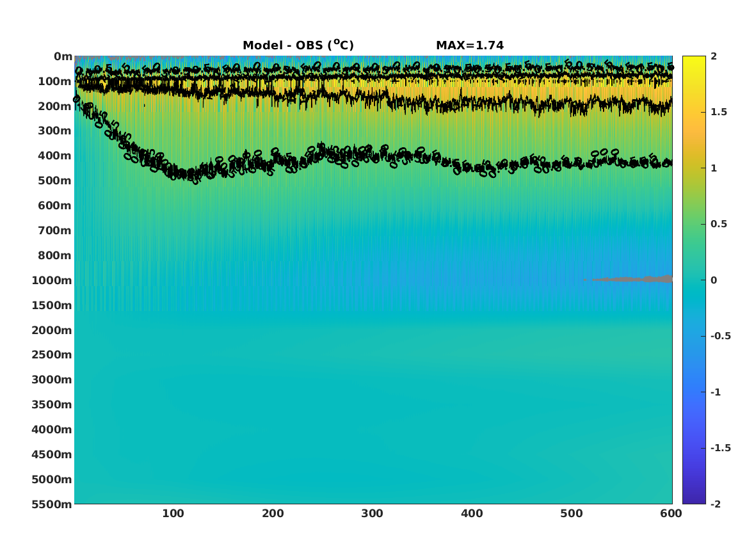747x560 pixels.
Task: Click the '3500m' depth axis label
Action: pos(52,404)
